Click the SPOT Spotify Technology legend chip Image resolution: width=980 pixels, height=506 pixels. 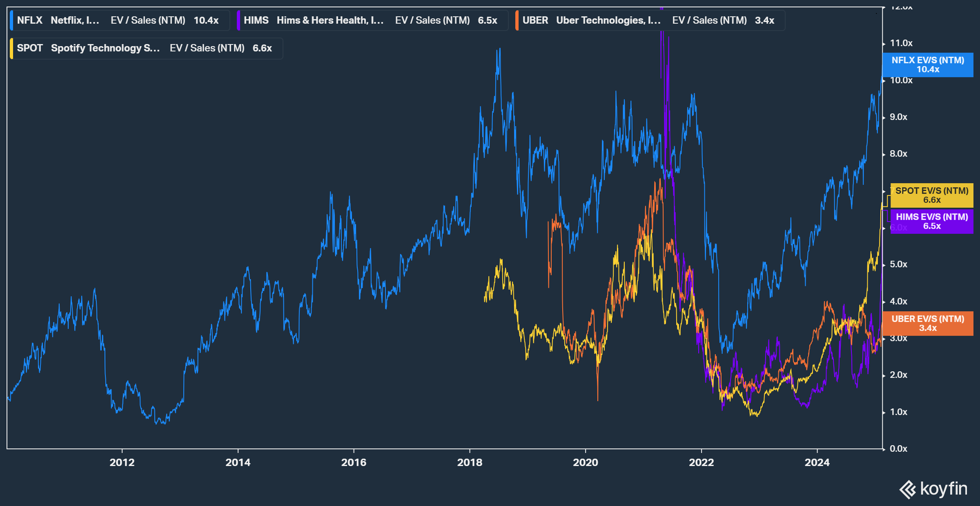pos(146,48)
